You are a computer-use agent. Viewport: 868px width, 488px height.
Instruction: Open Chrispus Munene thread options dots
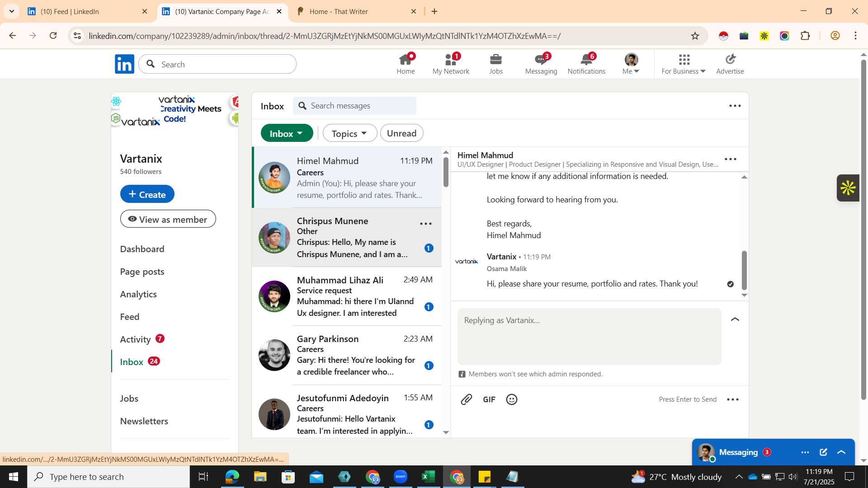click(x=426, y=224)
